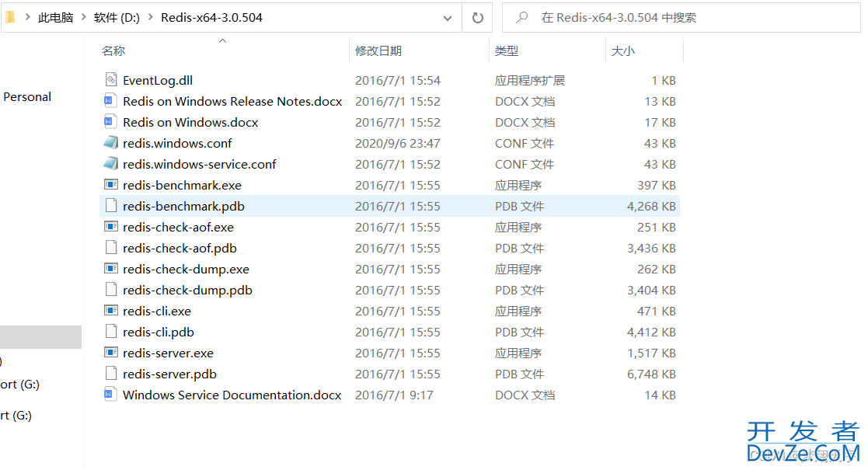Click the redis-cli.exe application icon
Image resolution: width=868 pixels, height=470 pixels.
(110, 311)
